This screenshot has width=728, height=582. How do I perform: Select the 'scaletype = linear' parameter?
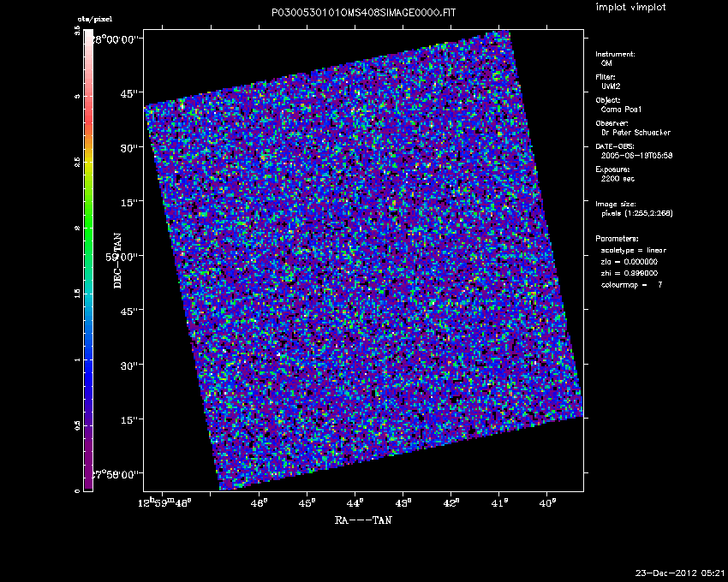tap(633, 250)
